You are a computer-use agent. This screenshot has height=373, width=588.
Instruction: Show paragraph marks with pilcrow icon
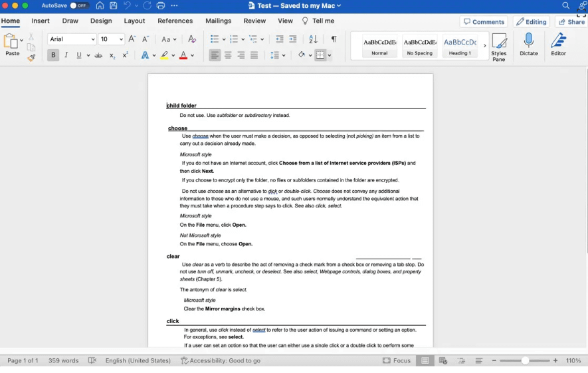click(334, 39)
